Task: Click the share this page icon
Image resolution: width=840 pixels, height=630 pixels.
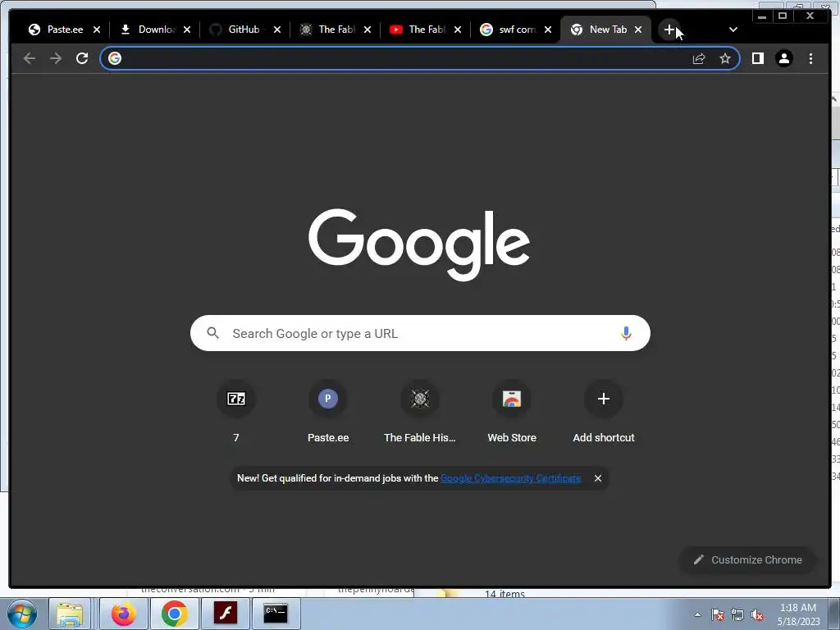Action: point(699,58)
